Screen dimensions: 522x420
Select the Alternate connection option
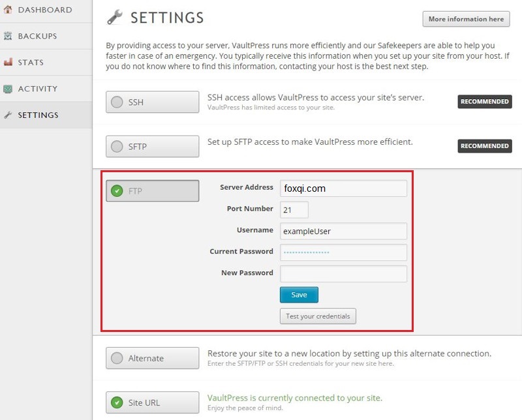pos(151,357)
